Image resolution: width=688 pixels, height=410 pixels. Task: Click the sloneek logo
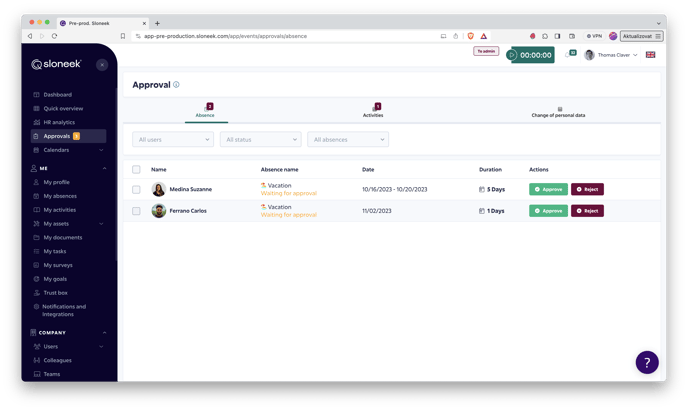click(56, 65)
